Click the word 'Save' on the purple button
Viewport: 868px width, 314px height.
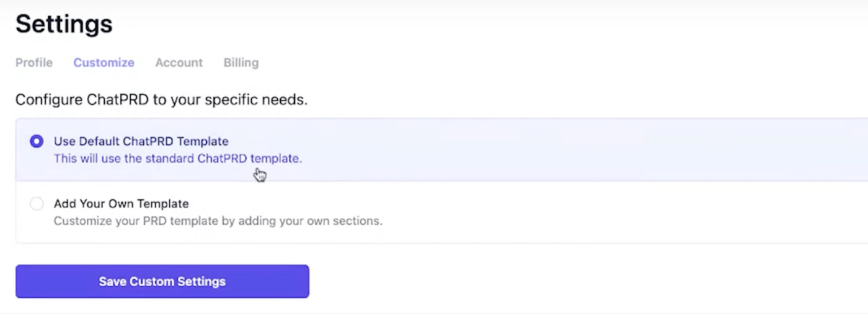(112, 282)
